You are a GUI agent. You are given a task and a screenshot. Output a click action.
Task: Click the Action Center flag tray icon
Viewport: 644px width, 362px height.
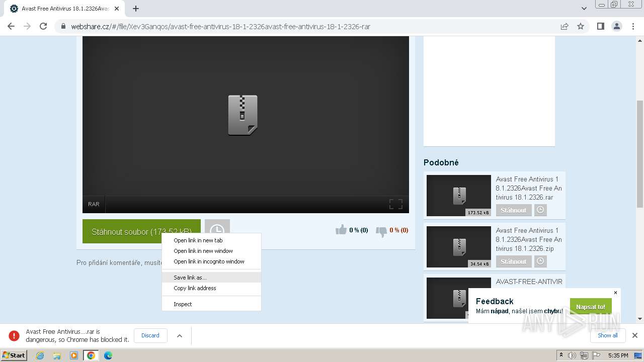tap(595, 355)
